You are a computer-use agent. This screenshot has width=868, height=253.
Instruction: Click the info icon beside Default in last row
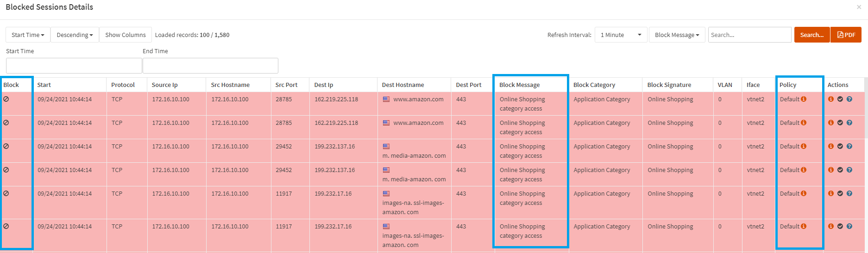[x=804, y=226]
